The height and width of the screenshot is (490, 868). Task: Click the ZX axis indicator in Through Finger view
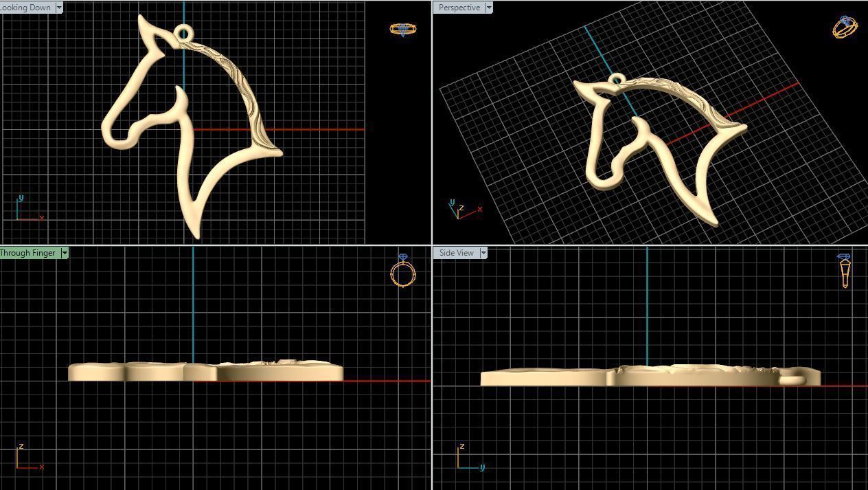pos(30,456)
